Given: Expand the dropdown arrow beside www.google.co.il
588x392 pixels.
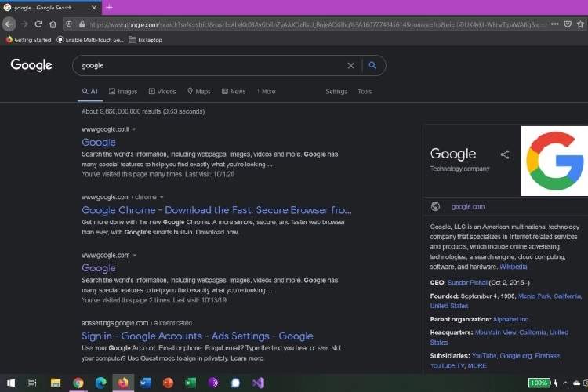Looking at the screenshot, I should [134, 129].
